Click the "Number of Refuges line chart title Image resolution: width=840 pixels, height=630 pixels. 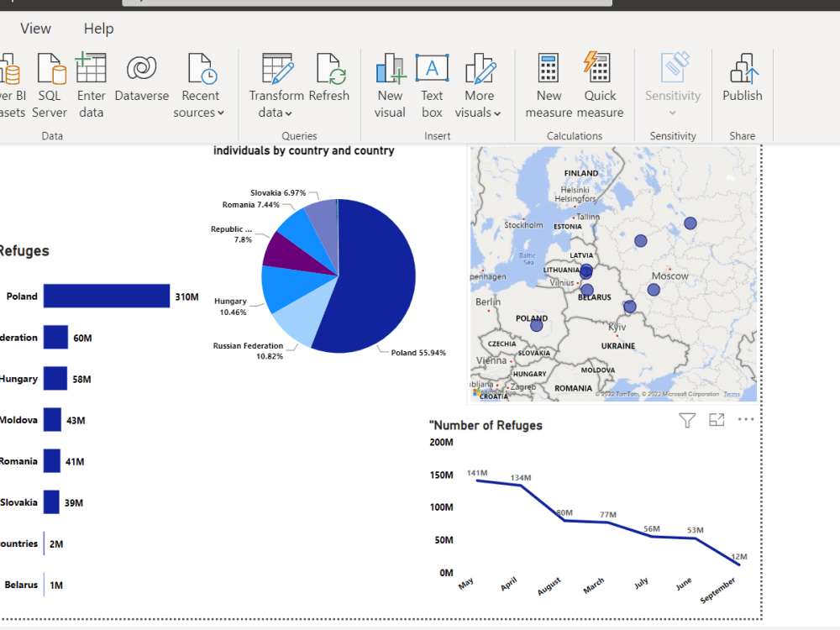486,425
